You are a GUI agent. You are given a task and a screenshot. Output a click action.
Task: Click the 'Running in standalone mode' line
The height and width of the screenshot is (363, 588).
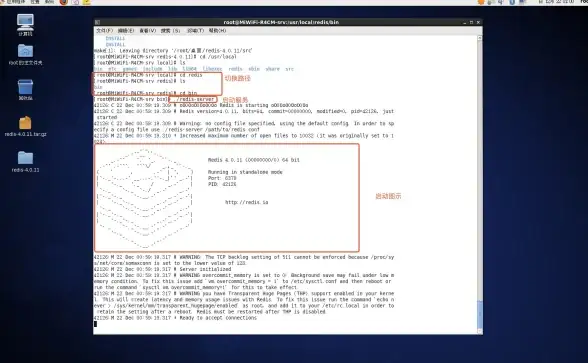(x=245, y=172)
